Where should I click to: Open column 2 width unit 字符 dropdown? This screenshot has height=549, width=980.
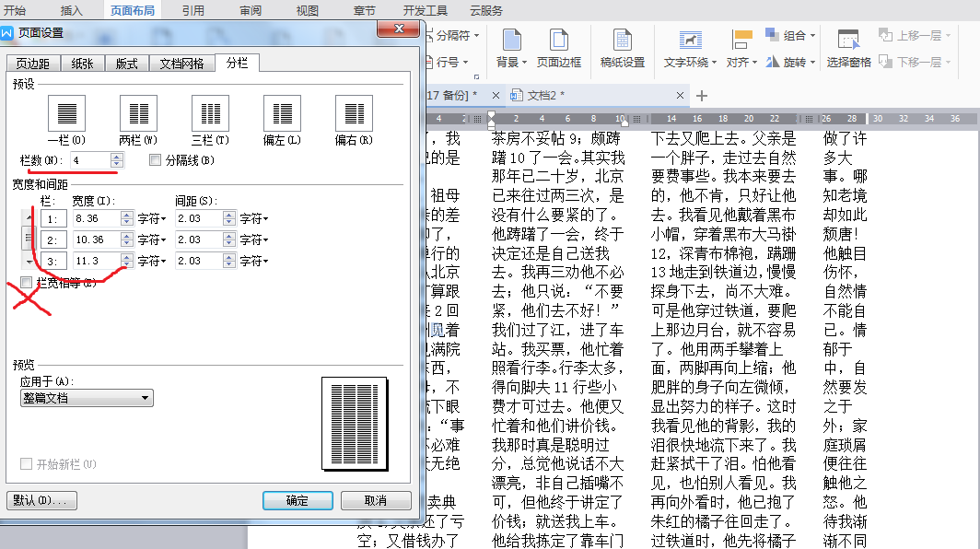coord(152,240)
